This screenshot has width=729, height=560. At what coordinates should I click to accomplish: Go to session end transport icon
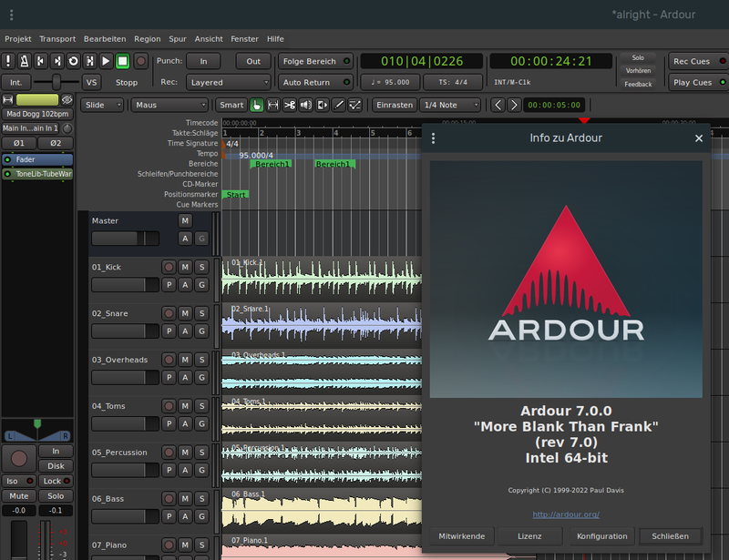point(56,61)
